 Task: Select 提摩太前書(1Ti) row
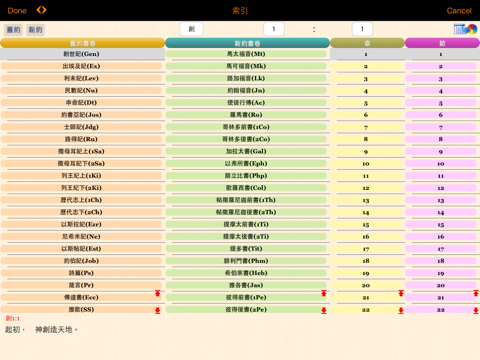point(246,224)
